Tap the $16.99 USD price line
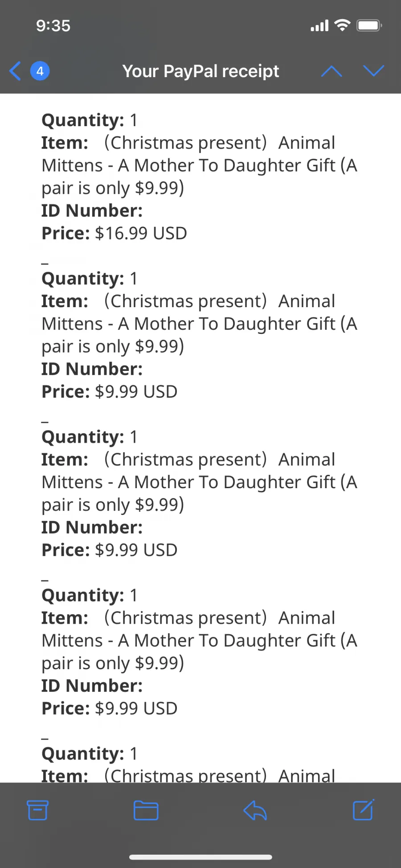The height and width of the screenshot is (868, 401). click(114, 233)
